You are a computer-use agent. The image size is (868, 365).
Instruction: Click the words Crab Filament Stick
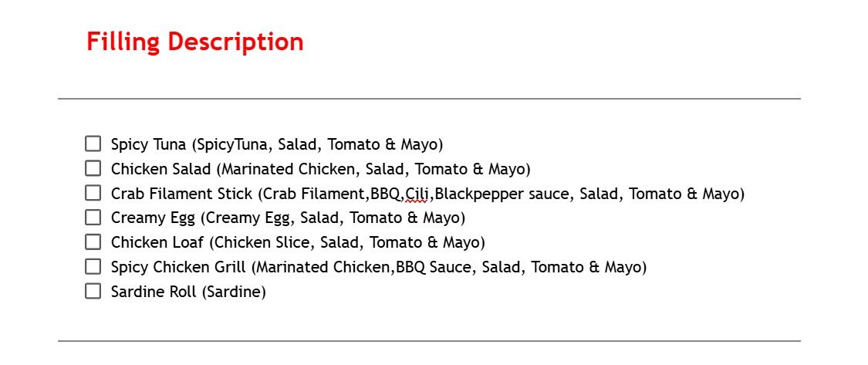pyautogui.click(x=181, y=194)
